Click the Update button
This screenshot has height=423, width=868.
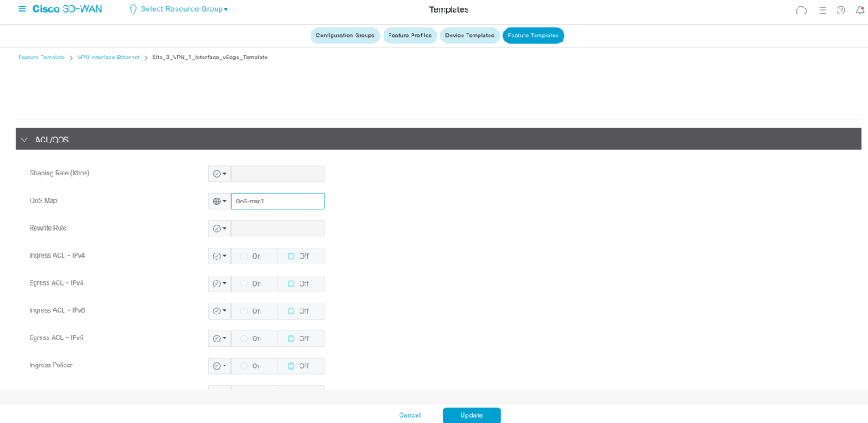point(471,415)
